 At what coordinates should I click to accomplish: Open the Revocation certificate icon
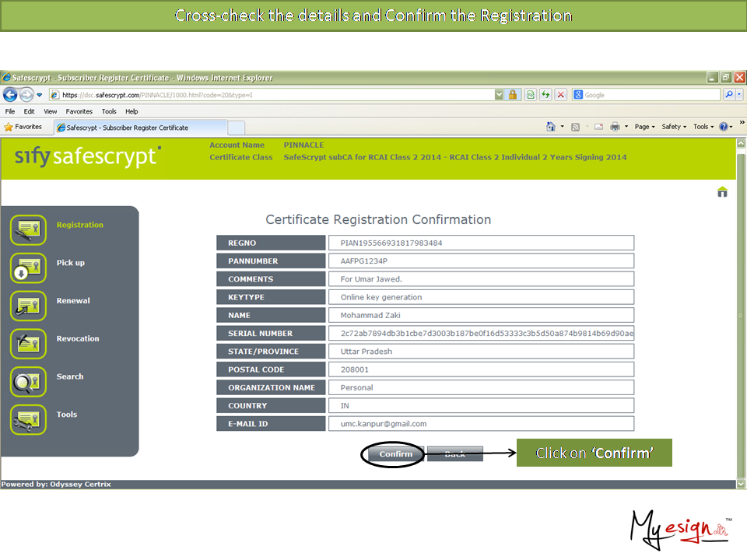[x=29, y=343]
